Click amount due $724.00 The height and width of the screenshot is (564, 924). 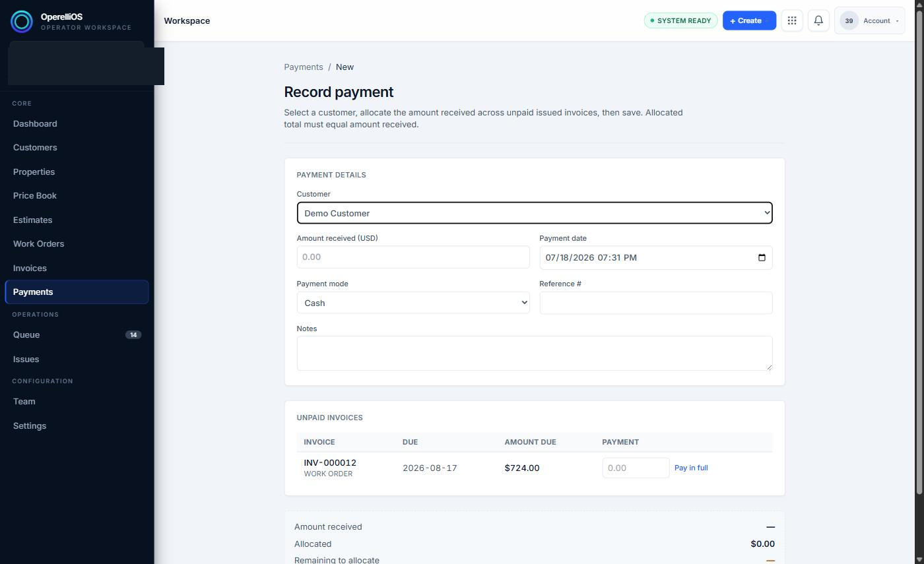522,468
